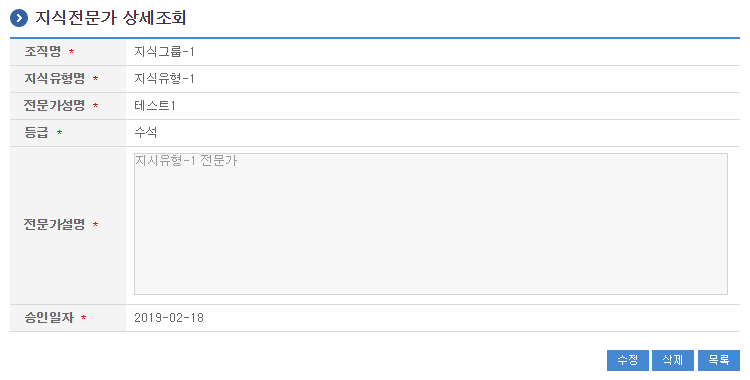The image size is (750, 380).
Task: Click the 지식그룹-1 organization value
Action: (x=164, y=52)
